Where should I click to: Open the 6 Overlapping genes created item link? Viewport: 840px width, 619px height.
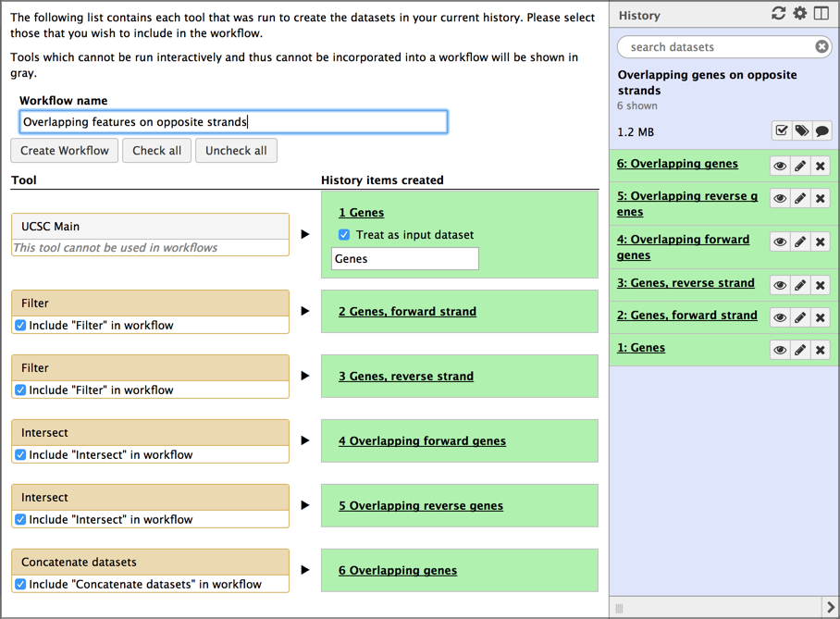[x=398, y=570]
